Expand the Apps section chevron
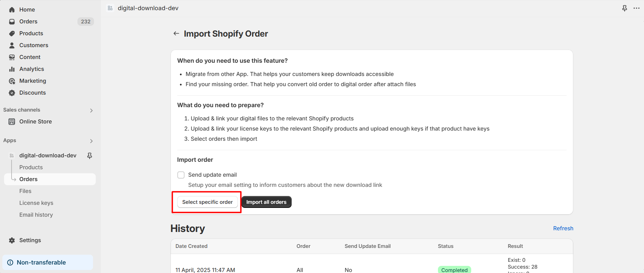 (x=91, y=141)
